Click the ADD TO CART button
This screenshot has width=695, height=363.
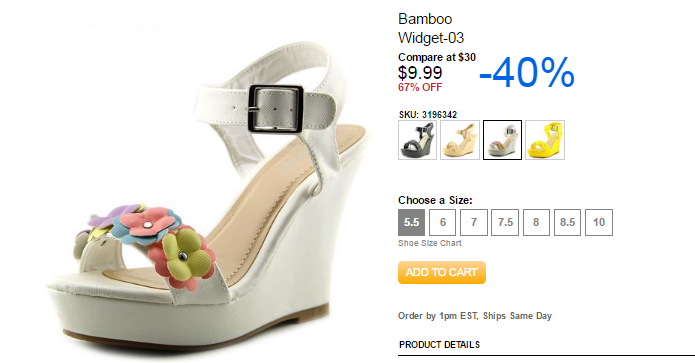[x=441, y=272]
